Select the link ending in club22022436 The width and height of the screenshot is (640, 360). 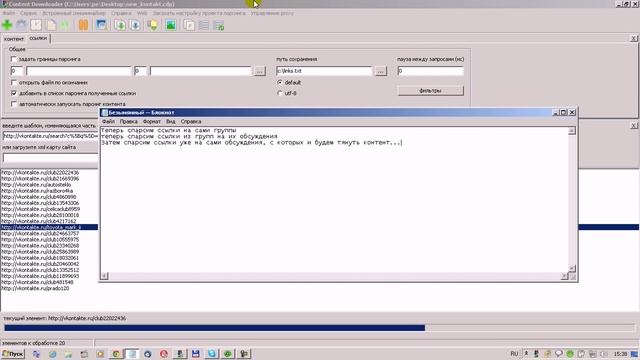pos(40,173)
